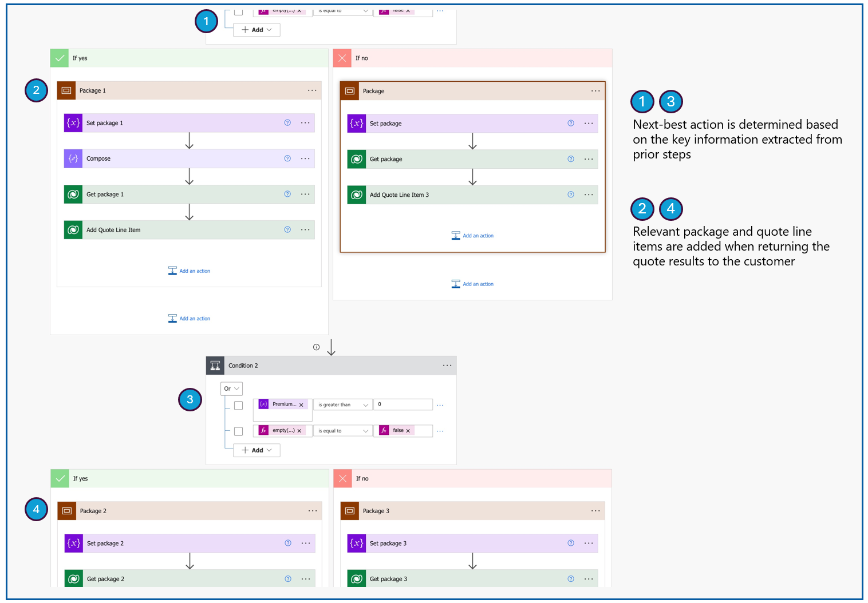Click the Add Quote Line Item green icon
Screen dimensions: 868x603
click(73, 229)
